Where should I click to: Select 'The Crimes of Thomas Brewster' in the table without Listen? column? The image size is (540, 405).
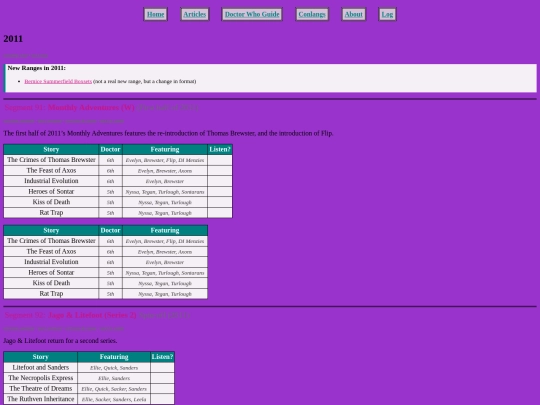coord(51,241)
